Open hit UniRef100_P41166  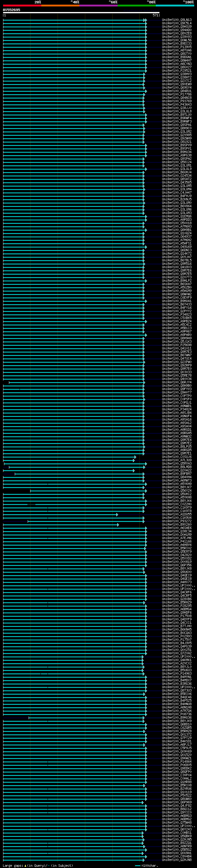point(177,542)
